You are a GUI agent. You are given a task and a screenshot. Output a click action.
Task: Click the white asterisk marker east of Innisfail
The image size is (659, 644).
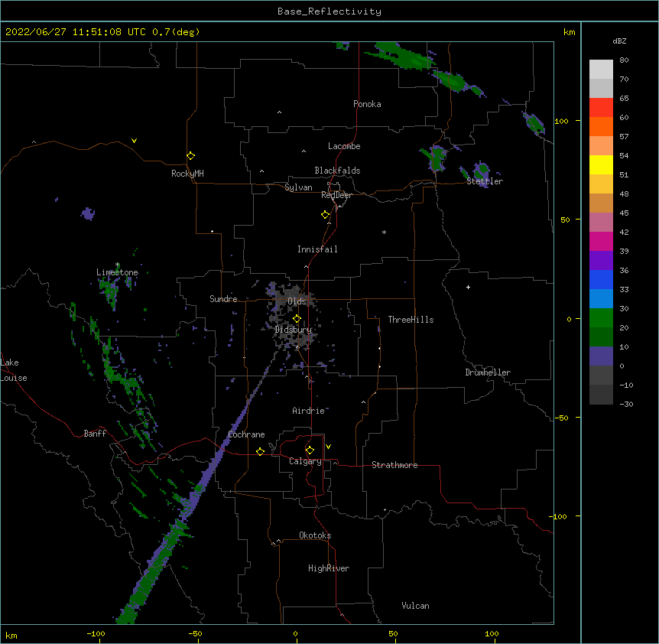tap(384, 232)
